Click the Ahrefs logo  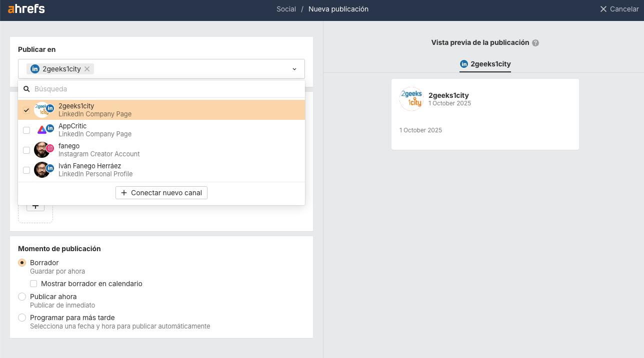[26, 9]
